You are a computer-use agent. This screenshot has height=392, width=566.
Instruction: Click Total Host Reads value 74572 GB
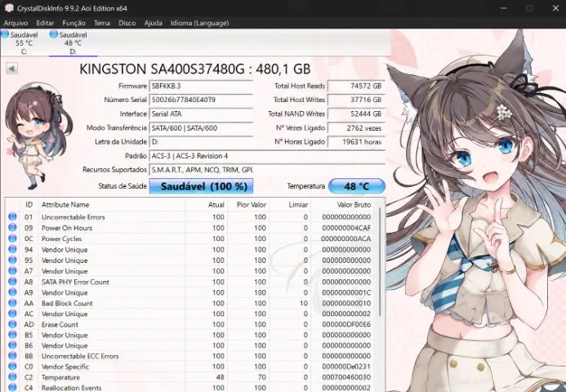click(x=356, y=86)
